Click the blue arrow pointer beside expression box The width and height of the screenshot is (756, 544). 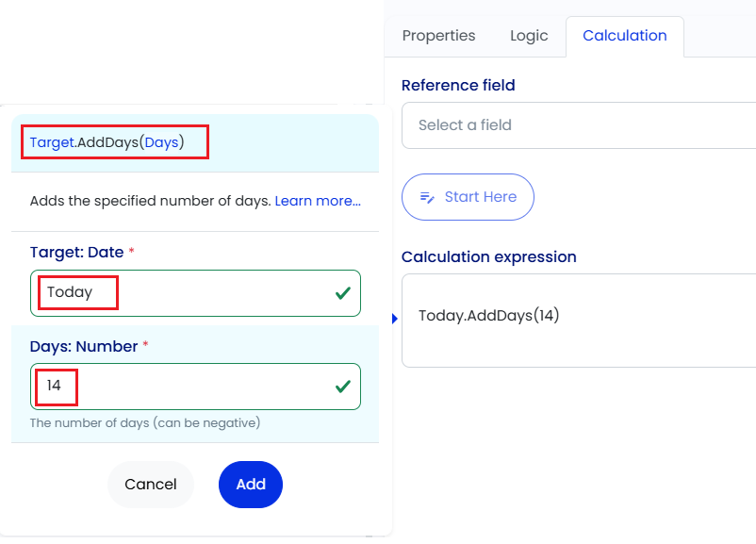pyautogui.click(x=395, y=319)
